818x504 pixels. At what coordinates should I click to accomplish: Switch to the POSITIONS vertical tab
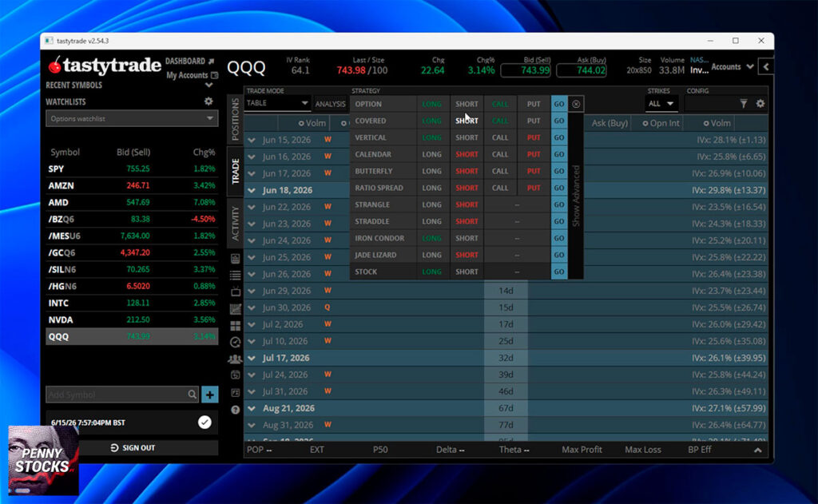click(x=235, y=119)
